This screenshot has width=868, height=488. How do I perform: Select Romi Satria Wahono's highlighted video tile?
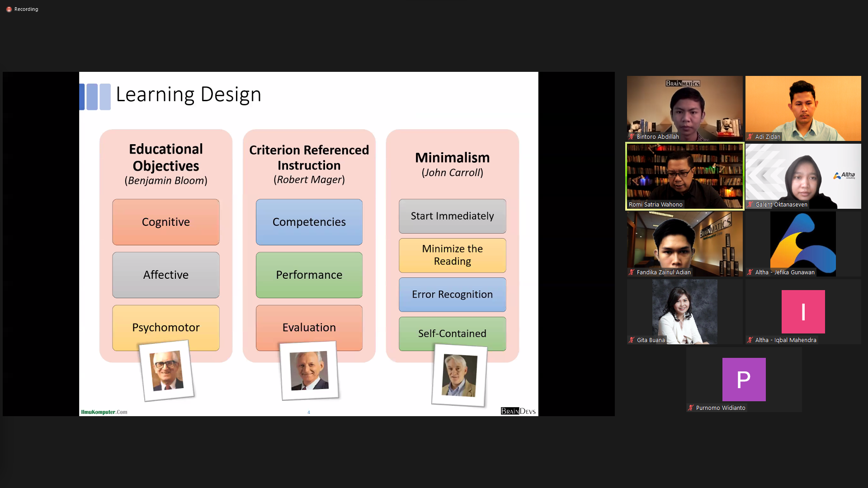click(x=684, y=176)
